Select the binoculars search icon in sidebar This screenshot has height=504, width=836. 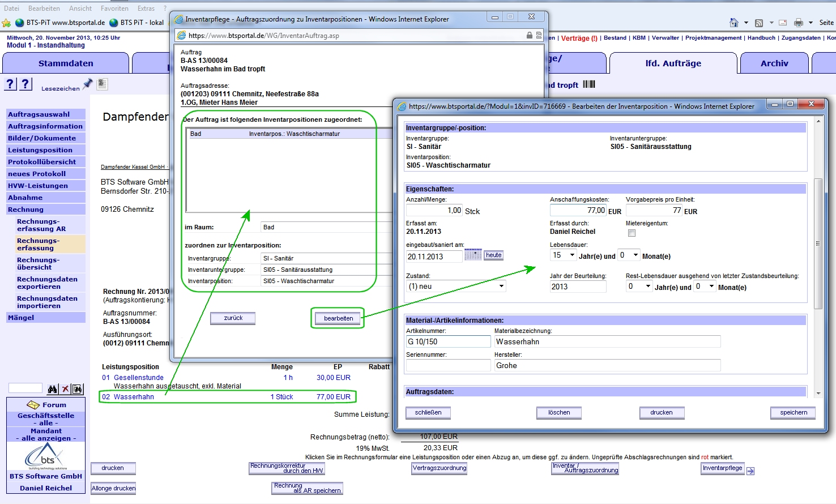(x=52, y=388)
